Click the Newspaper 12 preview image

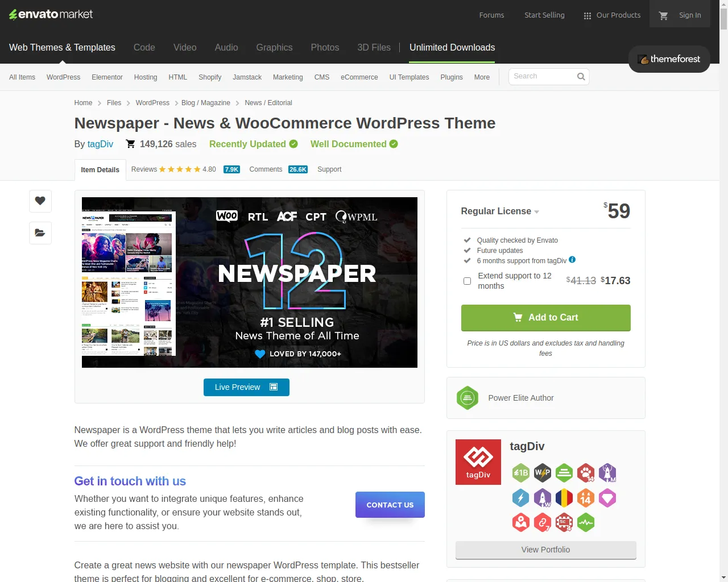pyautogui.click(x=250, y=282)
